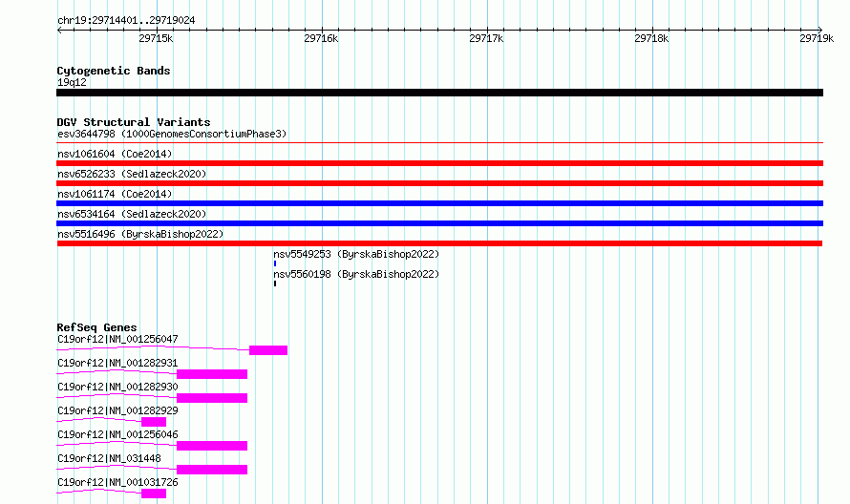Click the 29719k ruler tick label
The width and height of the screenshot is (850, 504).
point(817,38)
